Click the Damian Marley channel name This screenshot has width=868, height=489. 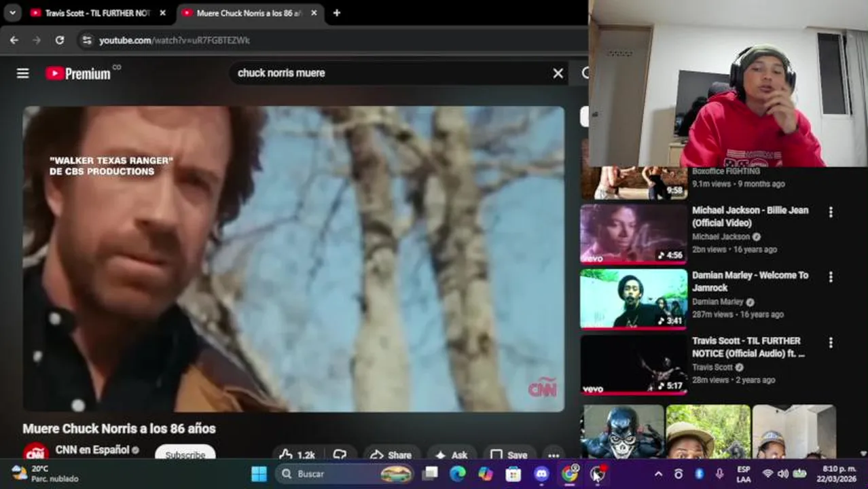[x=718, y=302]
